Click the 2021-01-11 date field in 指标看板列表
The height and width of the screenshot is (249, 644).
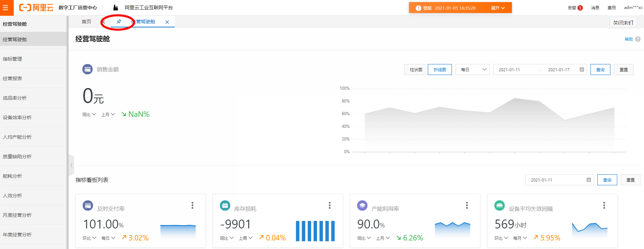560,180
